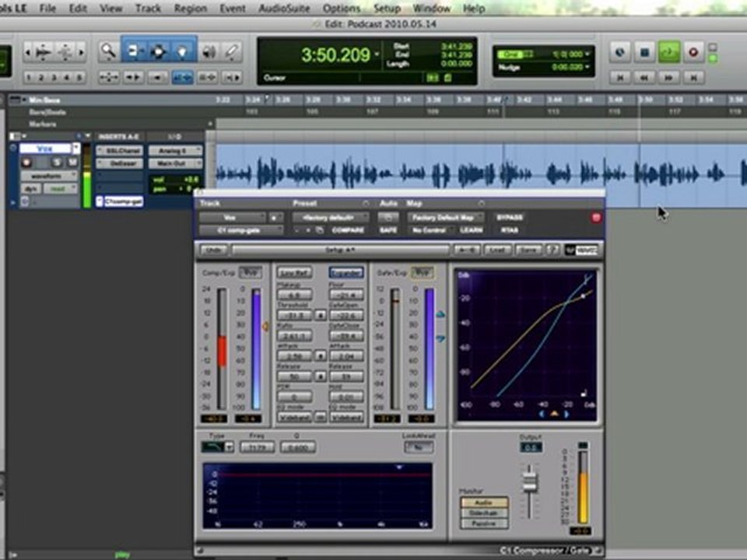The height and width of the screenshot is (560, 747).
Task: Click the Rewind transport button
Action: coord(644,77)
